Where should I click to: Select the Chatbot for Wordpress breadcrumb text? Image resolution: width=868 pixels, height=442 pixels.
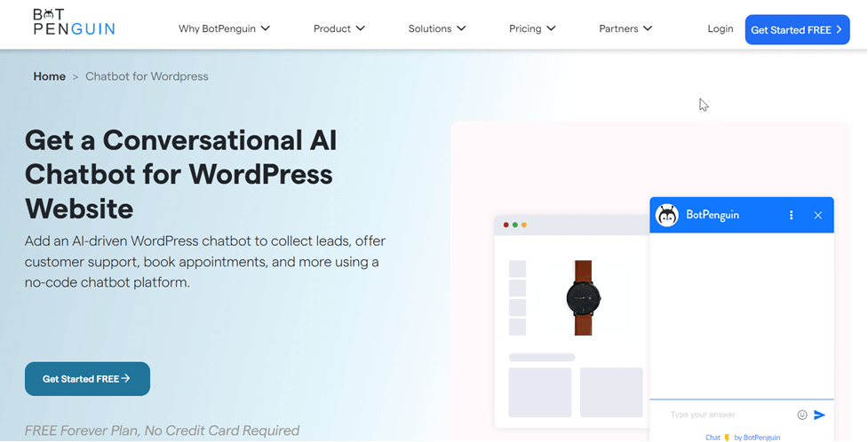click(147, 76)
